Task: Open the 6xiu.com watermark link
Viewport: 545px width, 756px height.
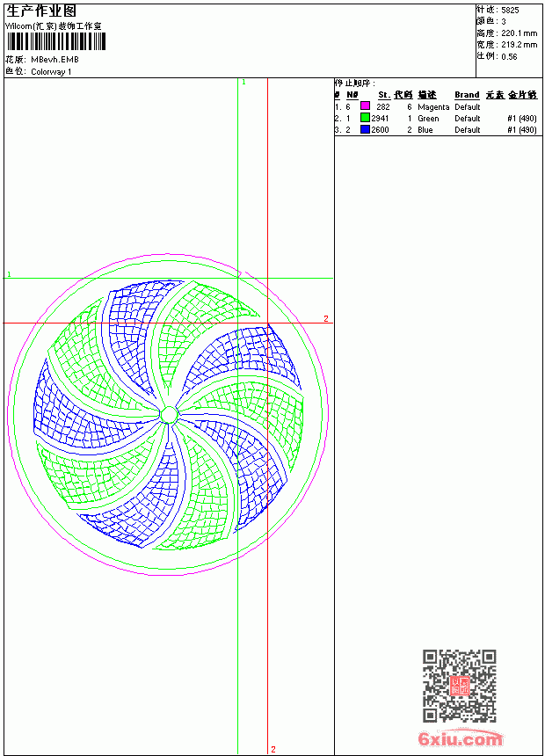Action: point(460,738)
